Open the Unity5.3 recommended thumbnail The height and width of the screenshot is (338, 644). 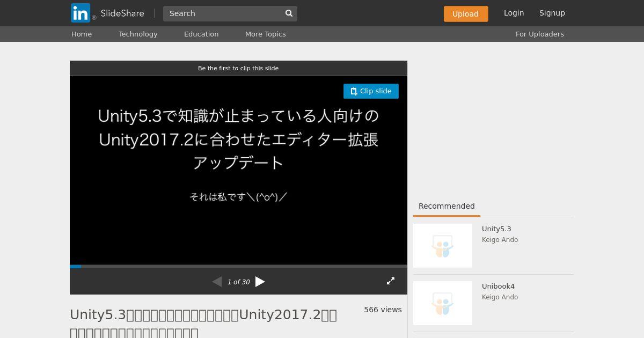[x=443, y=246]
